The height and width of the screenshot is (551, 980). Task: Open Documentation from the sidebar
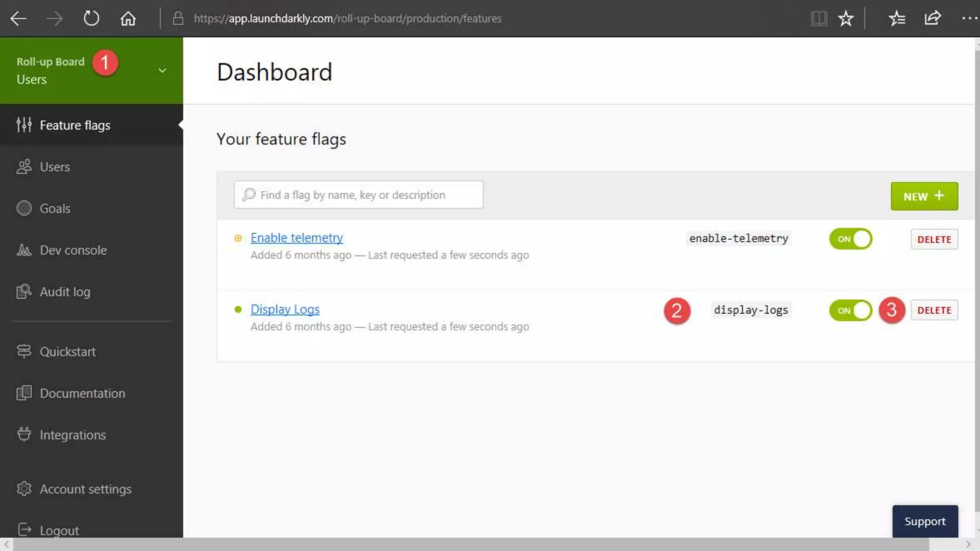[82, 393]
